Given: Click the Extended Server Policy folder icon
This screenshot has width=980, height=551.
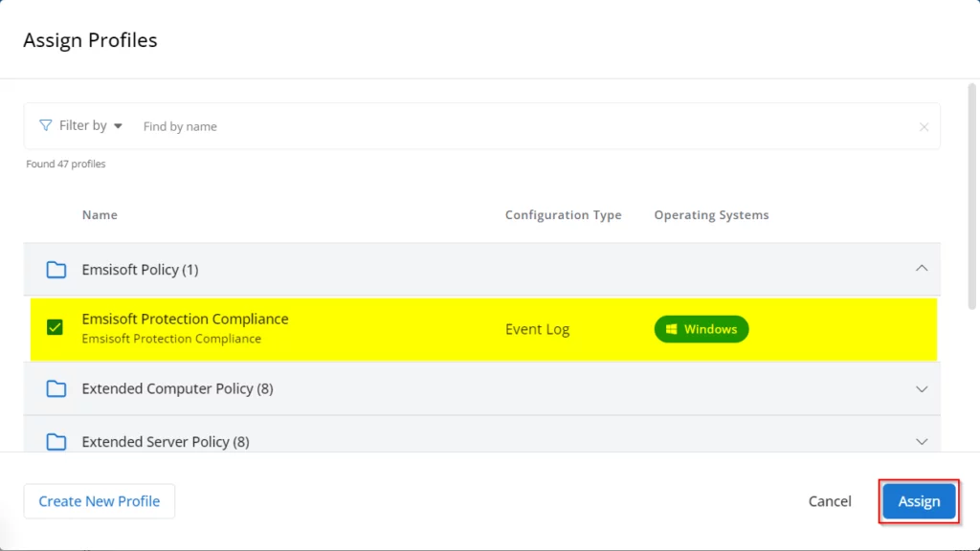Looking at the screenshot, I should tap(56, 442).
